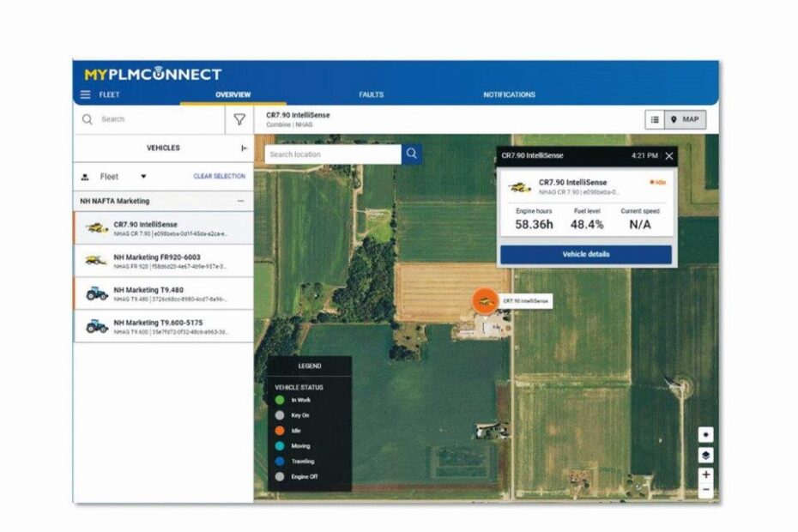Click the Search location field
This screenshot has height=532, width=798.
pyautogui.click(x=333, y=154)
